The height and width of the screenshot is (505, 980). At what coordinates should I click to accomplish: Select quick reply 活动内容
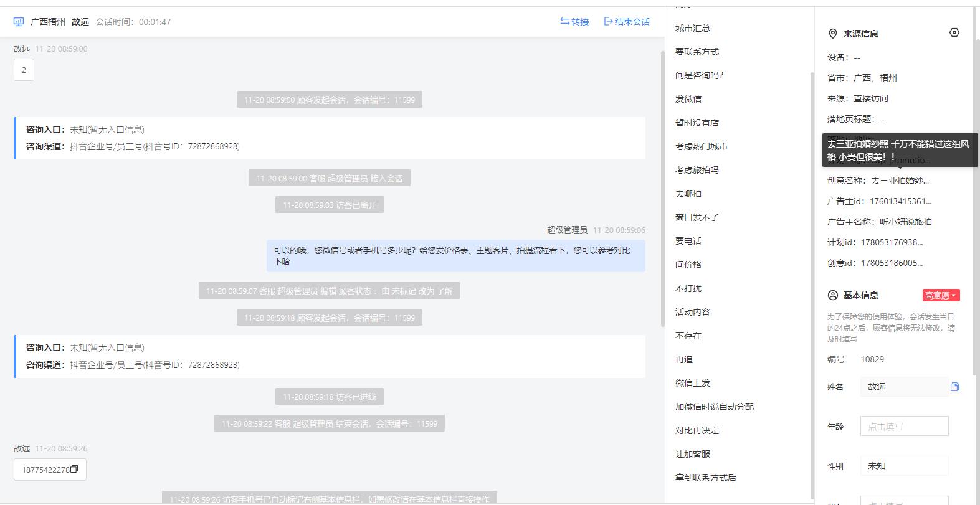tap(693, 312)
